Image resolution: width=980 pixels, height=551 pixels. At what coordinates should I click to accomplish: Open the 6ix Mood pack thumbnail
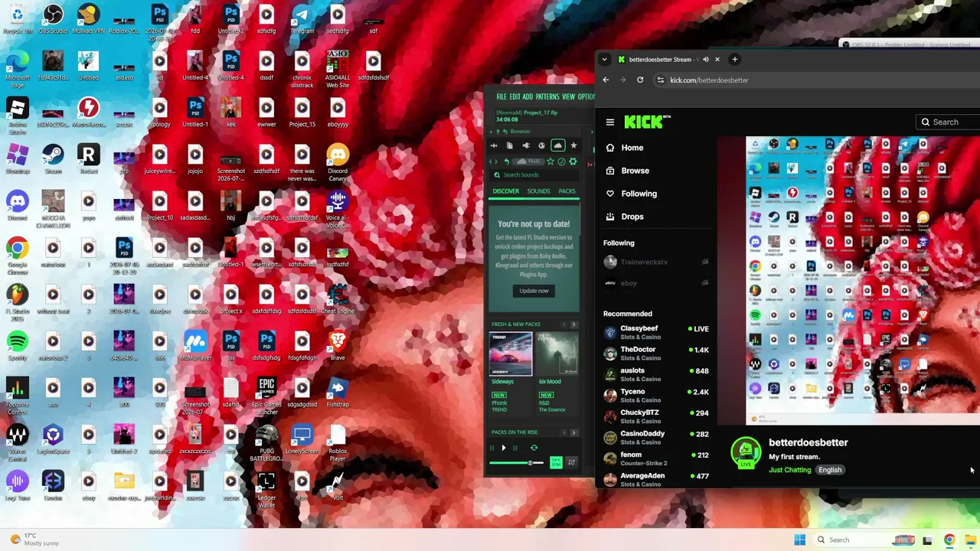[557, 354]
